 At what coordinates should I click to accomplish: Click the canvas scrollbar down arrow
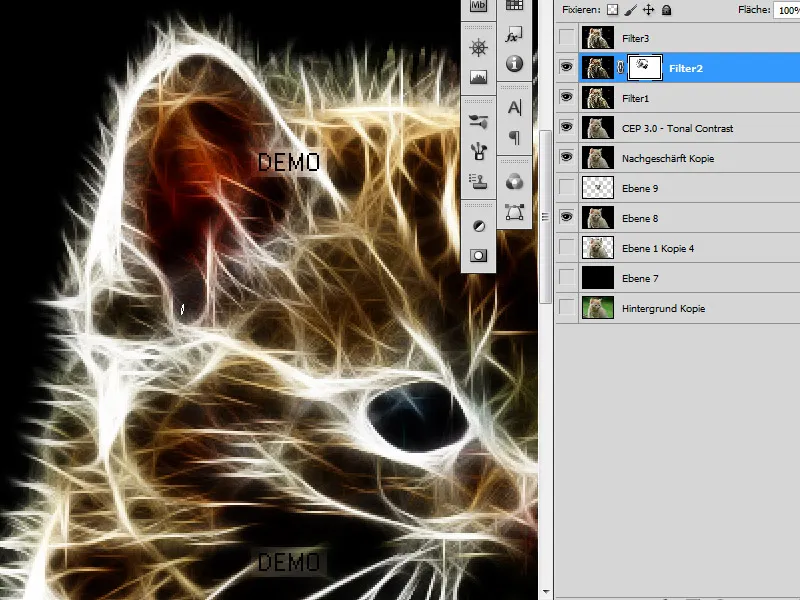(x=545, y=592)
